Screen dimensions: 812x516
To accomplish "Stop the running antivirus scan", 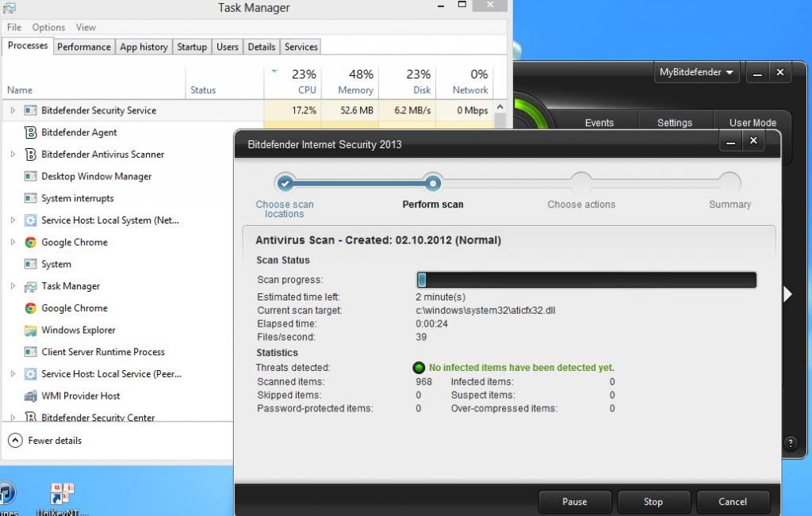I will click(653, 502).
